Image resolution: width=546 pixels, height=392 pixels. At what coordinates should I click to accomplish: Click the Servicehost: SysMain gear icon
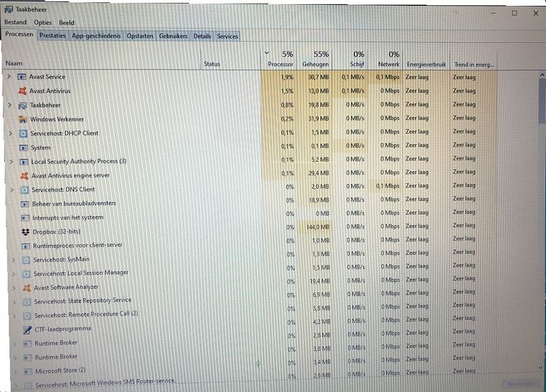tap(26, 260)
